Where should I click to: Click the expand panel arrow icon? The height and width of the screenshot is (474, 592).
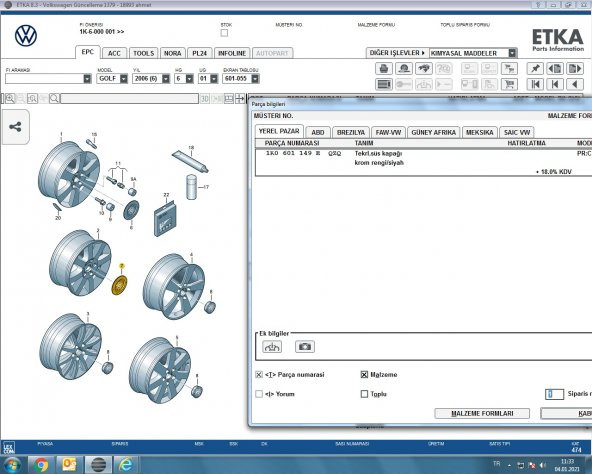pos(240,99)
